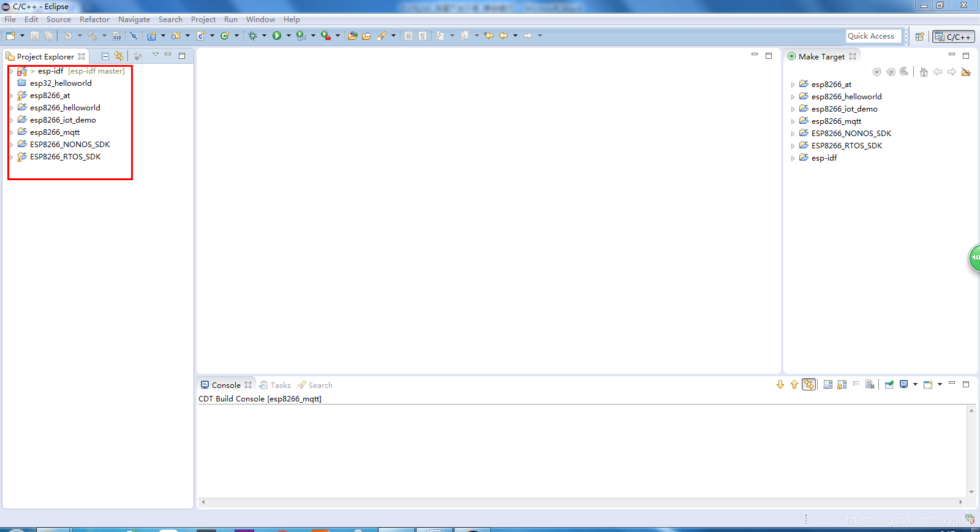This screenshot has height=532, width=980.
Task: Clear the console output
Action: coord(870,384)
